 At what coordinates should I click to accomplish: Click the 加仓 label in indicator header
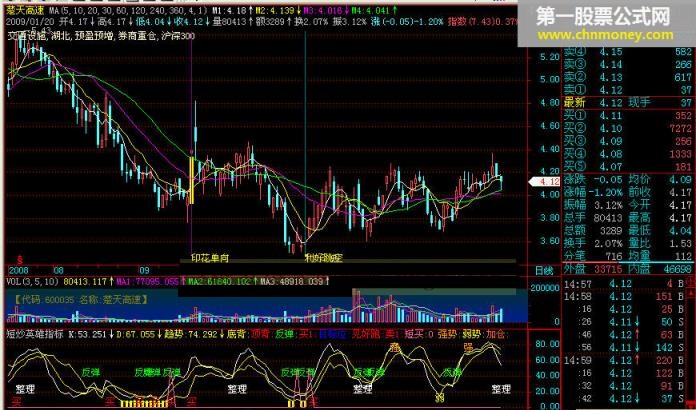click(497, 334)
